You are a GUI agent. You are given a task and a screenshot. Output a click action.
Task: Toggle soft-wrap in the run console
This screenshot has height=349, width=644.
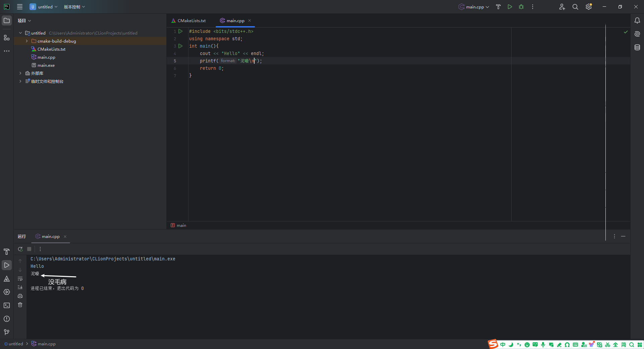point(20,279)
